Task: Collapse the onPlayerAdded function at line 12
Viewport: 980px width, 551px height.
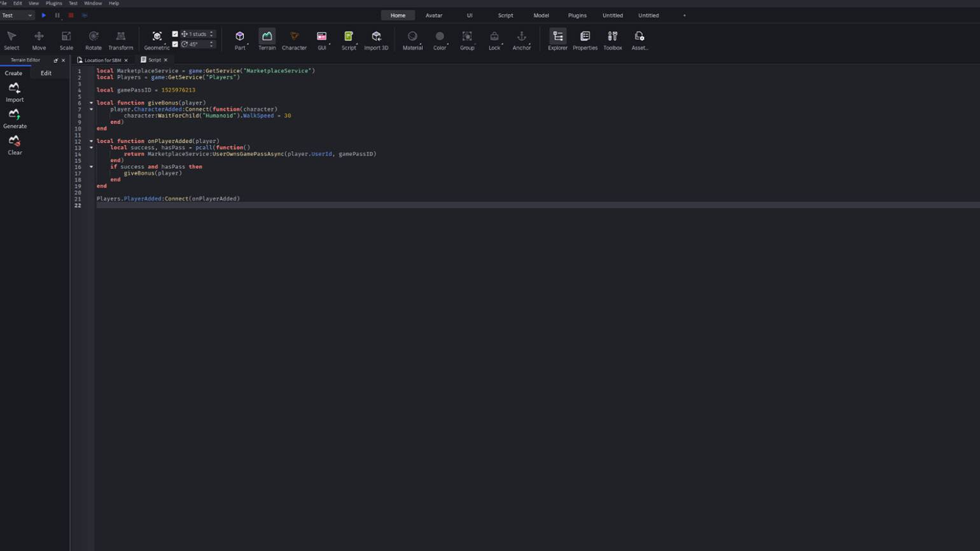Action: click(x=91, y=141)
